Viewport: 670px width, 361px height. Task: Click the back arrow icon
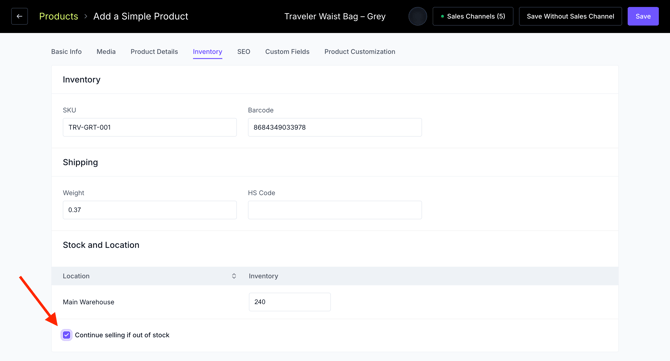coord(19,17)
